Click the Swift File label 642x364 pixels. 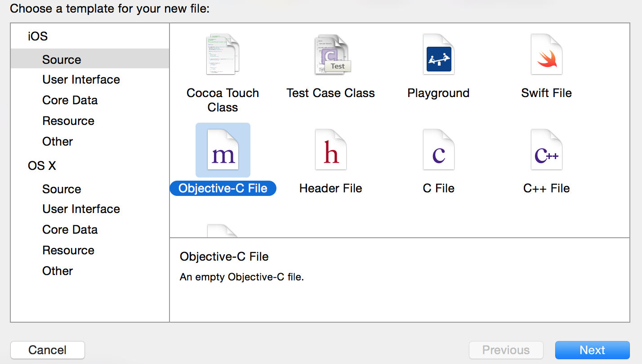tap(547, 93)
